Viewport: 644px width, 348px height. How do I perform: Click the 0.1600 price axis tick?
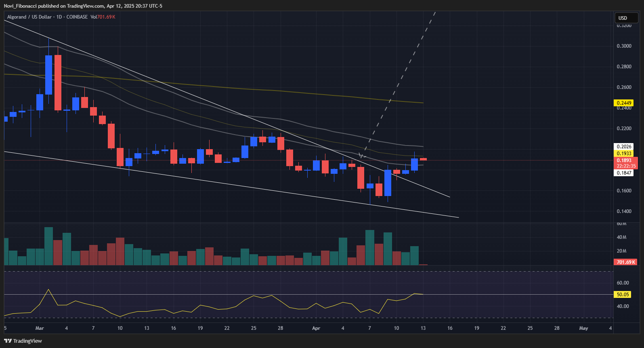click(x=624, y=191)
